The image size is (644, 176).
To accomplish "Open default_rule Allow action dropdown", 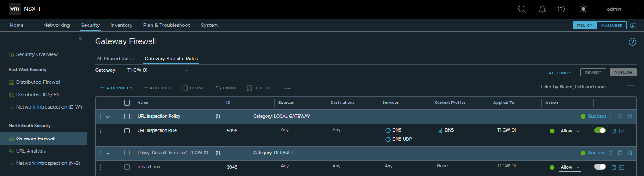I will coord(570,167).
